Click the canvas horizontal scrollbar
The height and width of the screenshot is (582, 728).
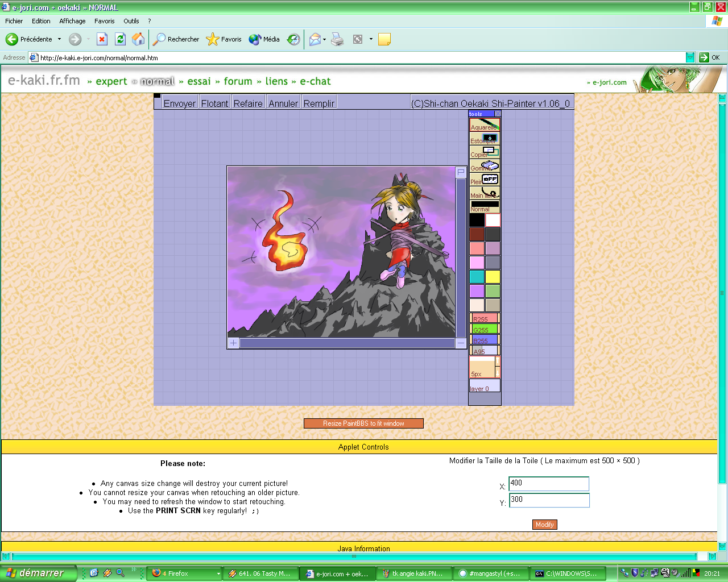[x=347, y=343]
